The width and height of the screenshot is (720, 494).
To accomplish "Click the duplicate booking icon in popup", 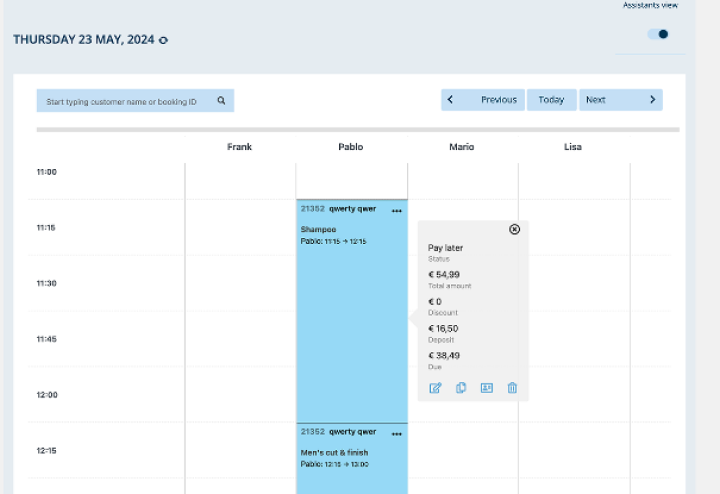I will (x=461, y=388).
